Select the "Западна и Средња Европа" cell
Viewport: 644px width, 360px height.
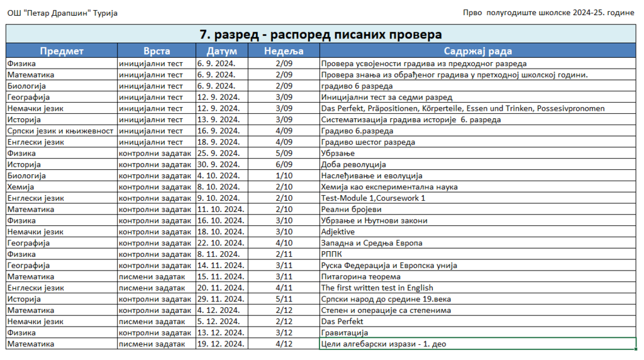click(477, 243)
